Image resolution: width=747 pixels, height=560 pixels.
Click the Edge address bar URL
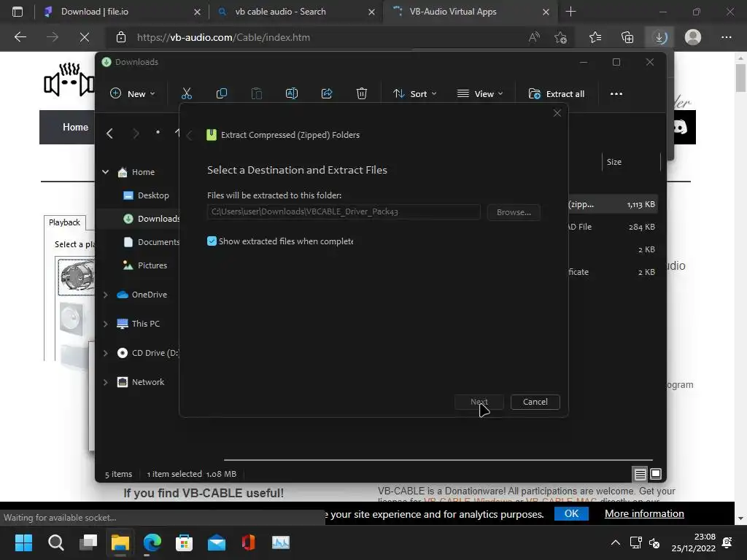point(223,37)
